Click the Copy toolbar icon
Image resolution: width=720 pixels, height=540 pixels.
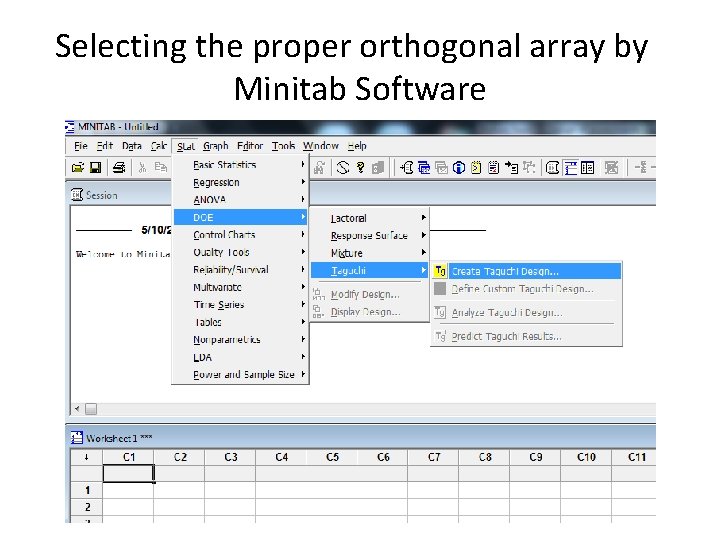tap(160, 168)
